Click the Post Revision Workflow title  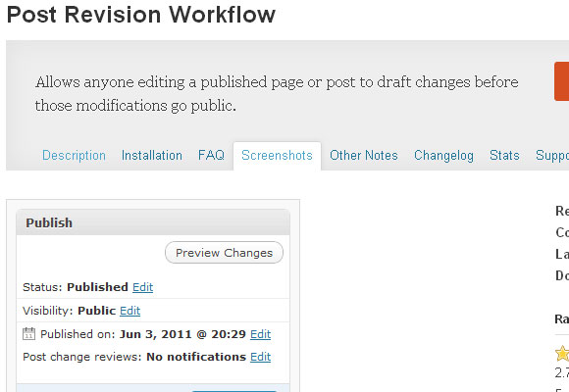click(x=141, y=15)
